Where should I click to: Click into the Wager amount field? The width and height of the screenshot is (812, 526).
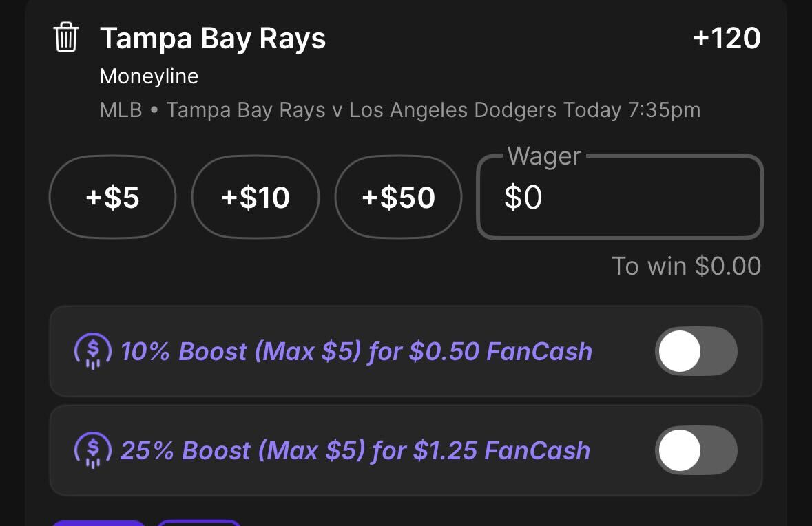point(620,197)
